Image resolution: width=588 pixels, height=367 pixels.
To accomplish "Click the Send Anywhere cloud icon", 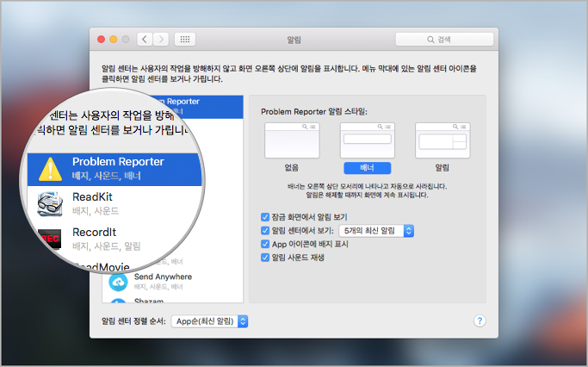I will coord(118,282).
